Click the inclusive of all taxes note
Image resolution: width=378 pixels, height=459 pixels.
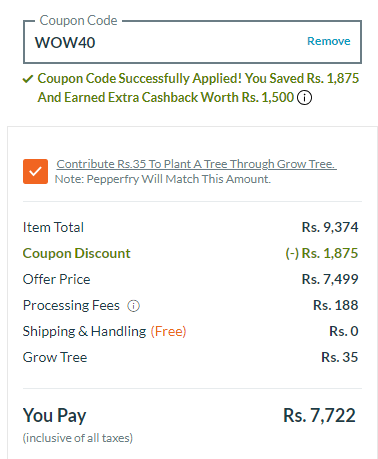tap(78, 438)
